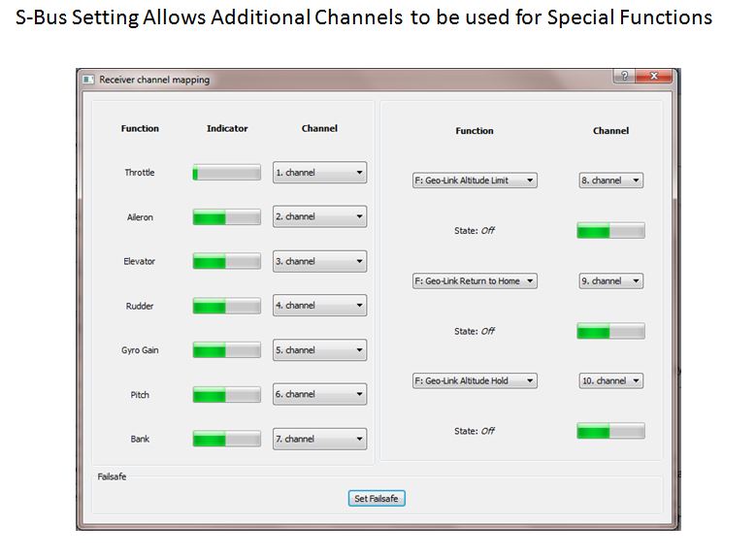The width and height of the screenshot is (756, 559).
Task: Expand the 10. channel selector
Action: pyautogui.click(x=611, y=381)
